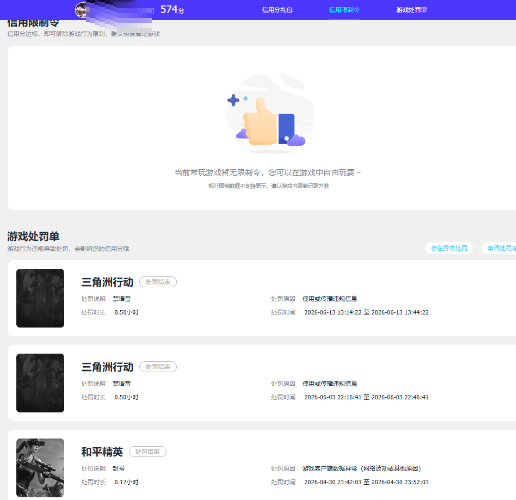This screenshot has height=500, width=516.
Task: Click the 0.50小时 duration on the 05-03 card
Action: [126, 397]
